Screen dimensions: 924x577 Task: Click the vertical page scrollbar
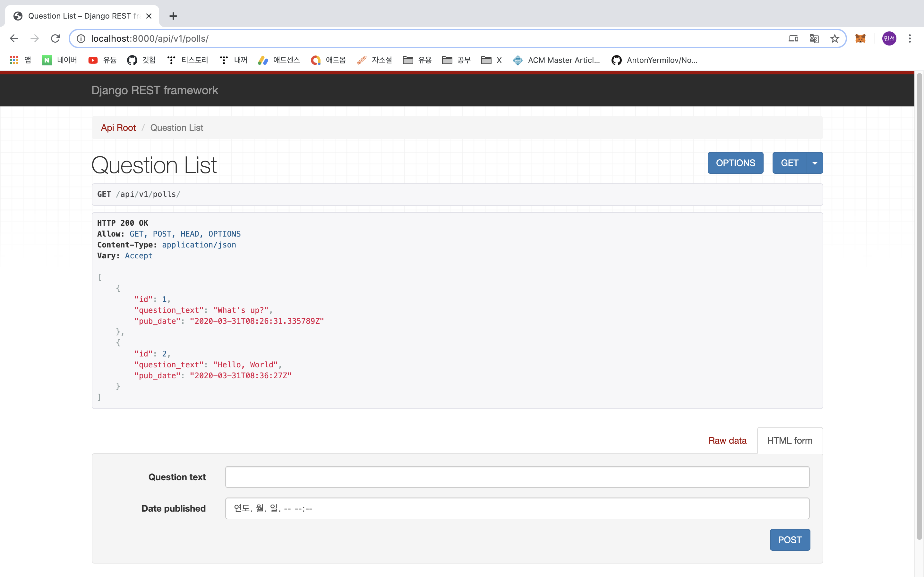[919, 305]
